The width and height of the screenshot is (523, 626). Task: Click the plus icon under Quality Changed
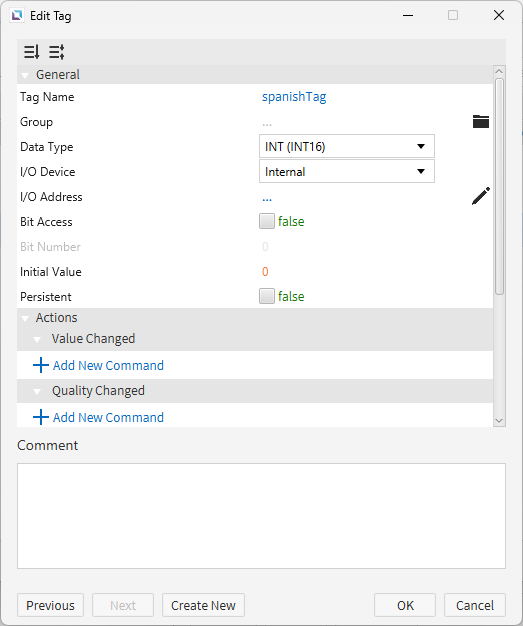click(x=41, y=417)
